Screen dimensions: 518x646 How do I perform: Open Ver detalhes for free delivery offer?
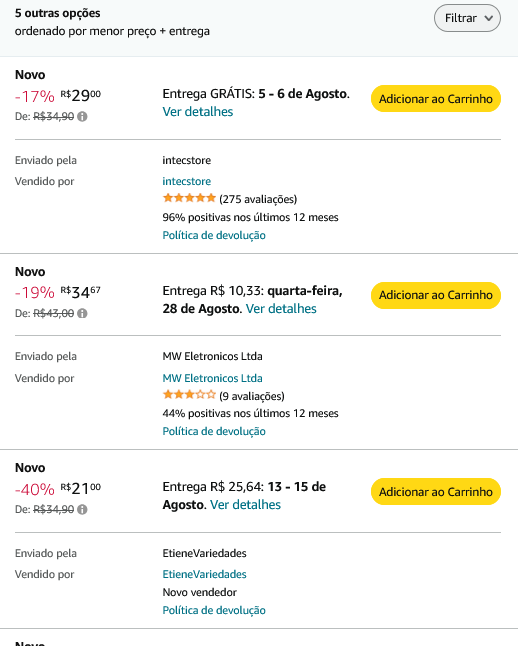point(198,112)
